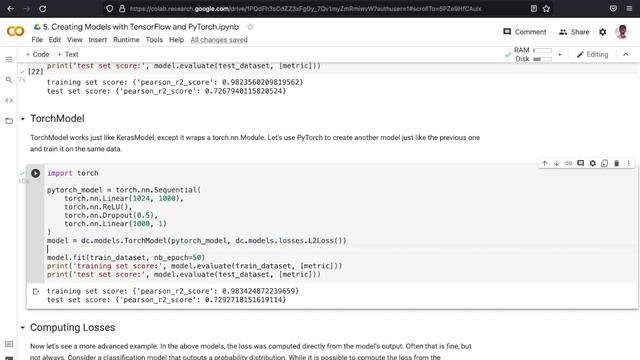This screenshot has width=640, height=360.
Task: Open the find and replace search icon
Action: pos(9,80)
